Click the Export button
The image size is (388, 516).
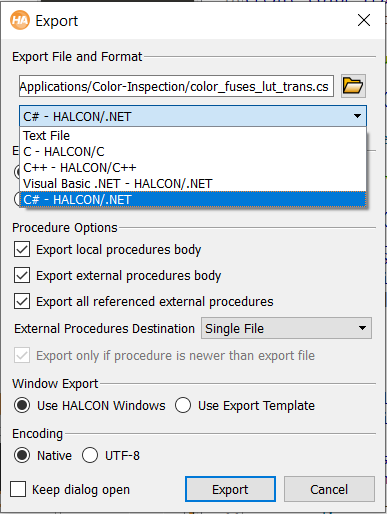click(x=230, y=489)
